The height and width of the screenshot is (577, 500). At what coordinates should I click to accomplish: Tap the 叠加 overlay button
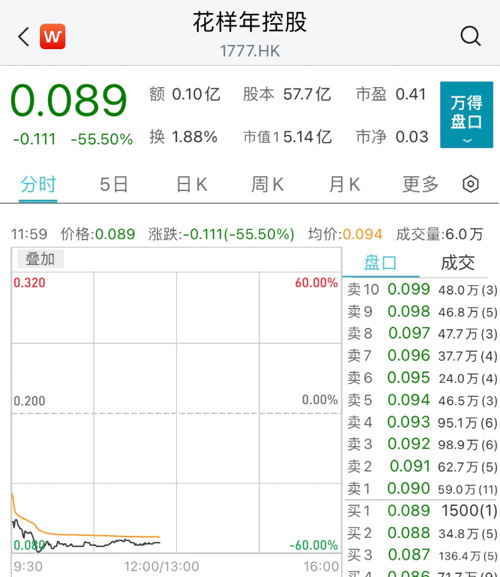(x=40, y=259)
